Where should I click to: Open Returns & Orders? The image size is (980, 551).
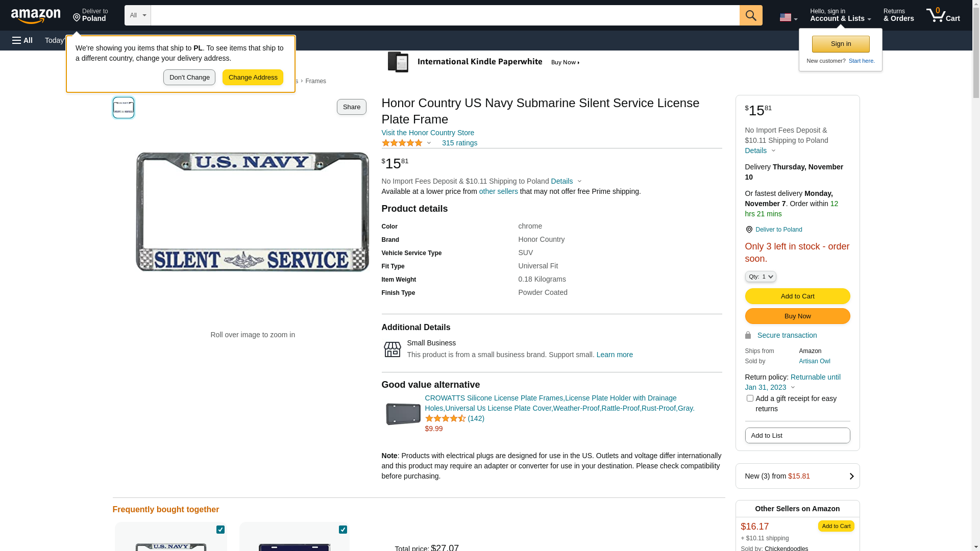click(898, 15)
